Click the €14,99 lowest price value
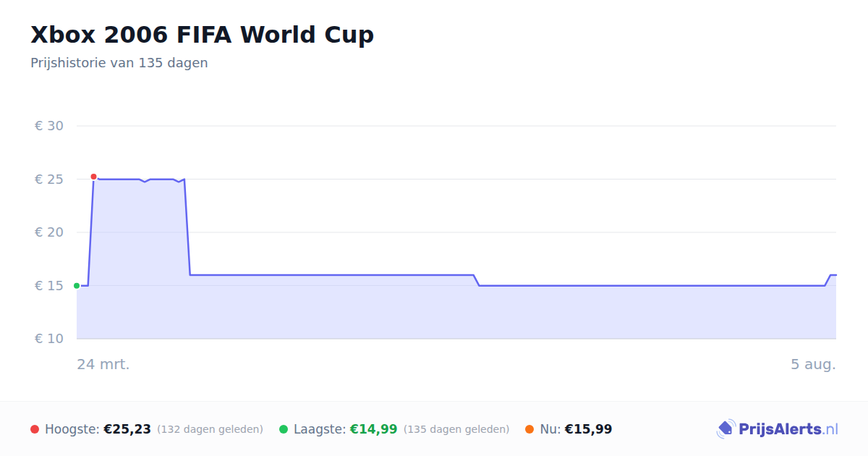868x456 pixels. point(373,429)
